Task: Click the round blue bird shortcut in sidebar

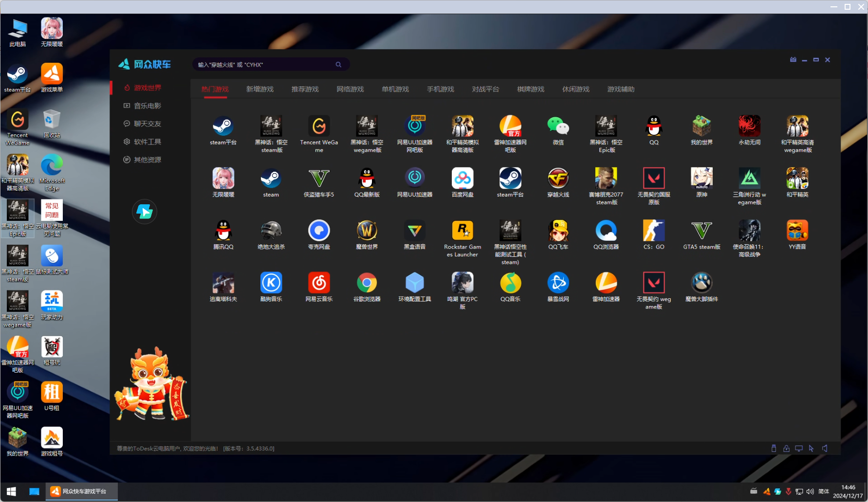Action: click(x=145, y=212)
